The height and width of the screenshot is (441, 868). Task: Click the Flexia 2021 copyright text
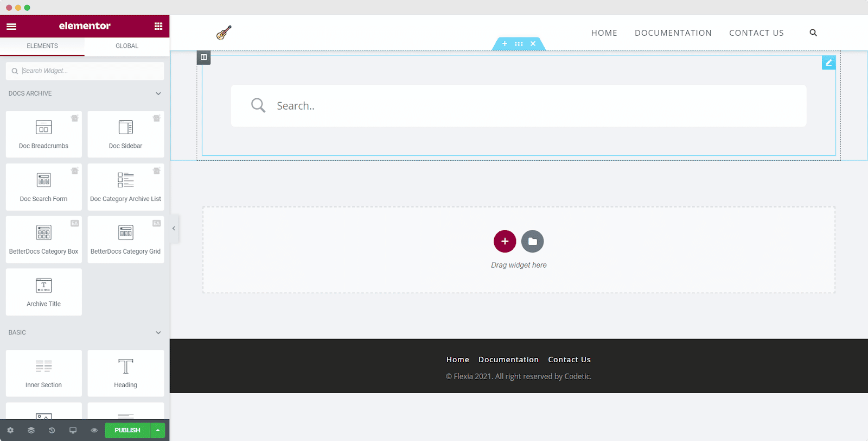click(x=519, y=376)
